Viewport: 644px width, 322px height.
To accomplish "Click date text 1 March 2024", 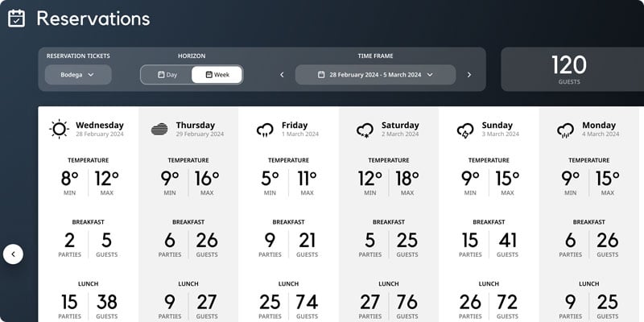I will (300, 134).
